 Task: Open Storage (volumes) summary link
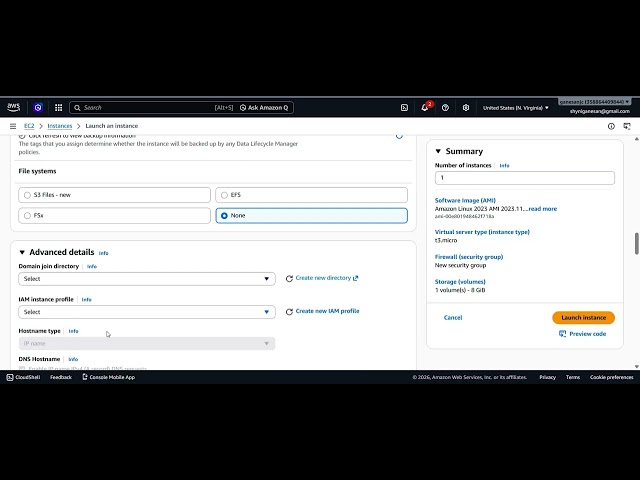(x=460, y=282)
